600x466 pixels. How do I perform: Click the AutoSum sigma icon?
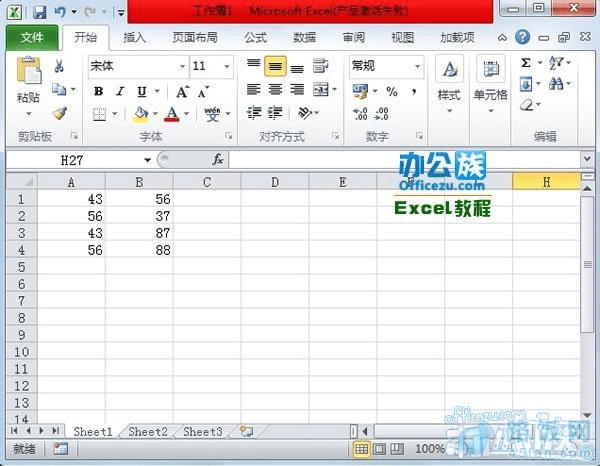[x=526, y=62]
